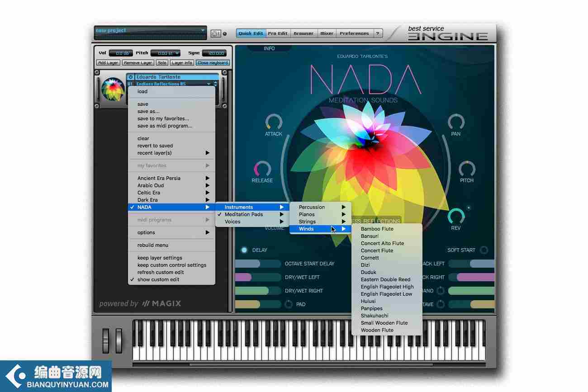Toggle the small dot next to REV knob
This screenshot has width=588, height=392.
469,208
